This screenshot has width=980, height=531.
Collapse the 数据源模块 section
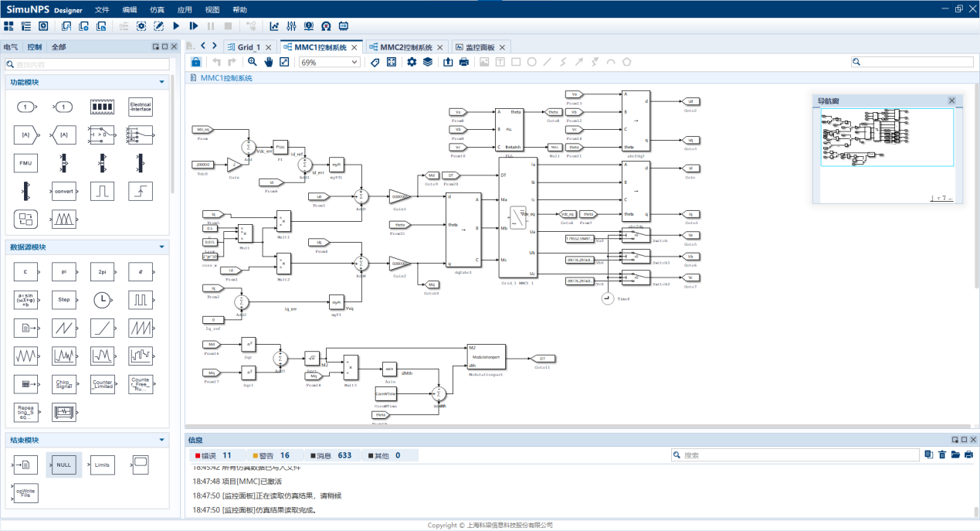pos(161,247)
